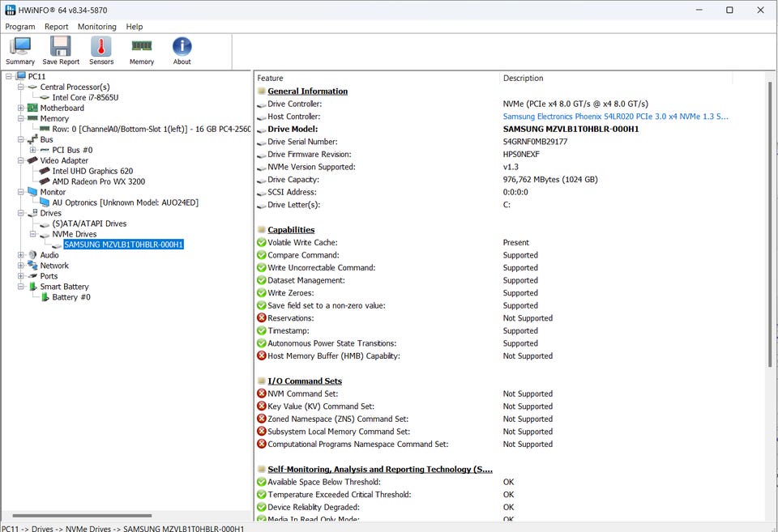The width and height of the screenshot is (778, 532).
Task: Expand the PCI Bus #0 node
Action: pyautogui.click(x=32, y=150)
